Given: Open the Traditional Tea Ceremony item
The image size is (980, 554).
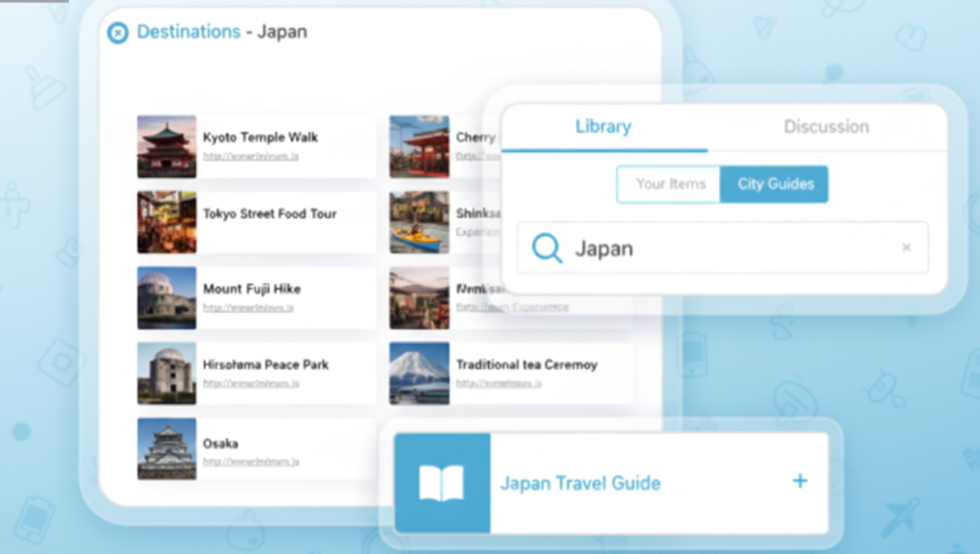Looking at the screenshot, I should point(526,365).
